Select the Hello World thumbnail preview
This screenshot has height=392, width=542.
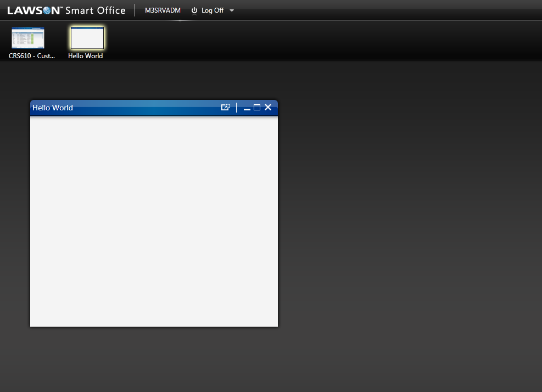[87, 38]
